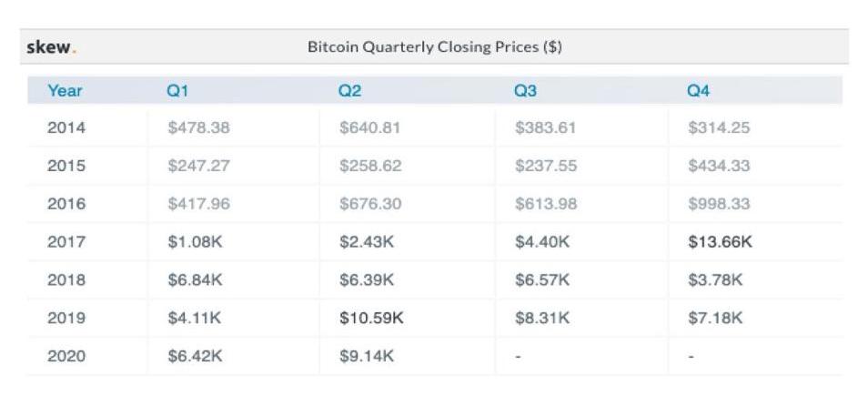Click the 2017 row label
Viewport: 868px width, 406px height.
point(66,242)
